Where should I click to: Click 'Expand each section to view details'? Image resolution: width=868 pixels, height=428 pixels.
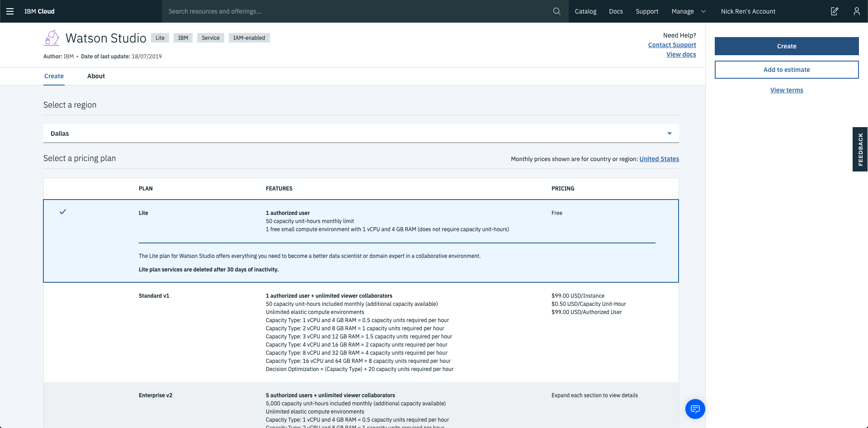[594, 395]
